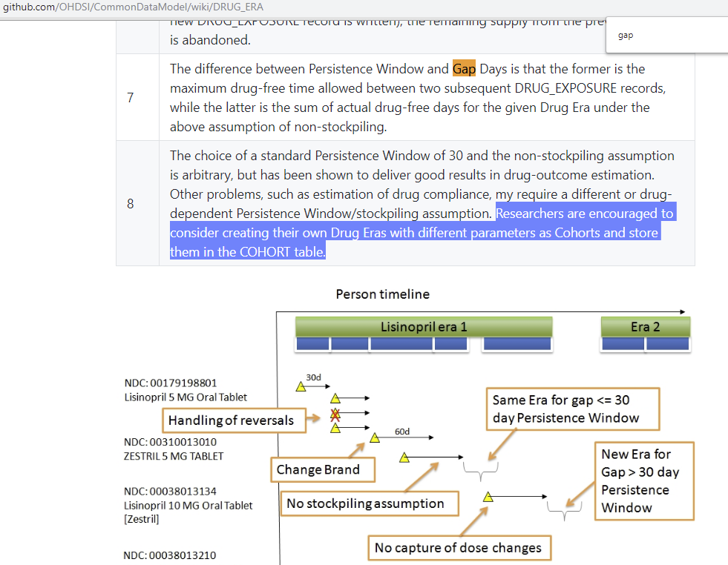Click the label "NDC: 00038013210"
The width and height of the screenshot is (728, 565).
coord(169,555)
